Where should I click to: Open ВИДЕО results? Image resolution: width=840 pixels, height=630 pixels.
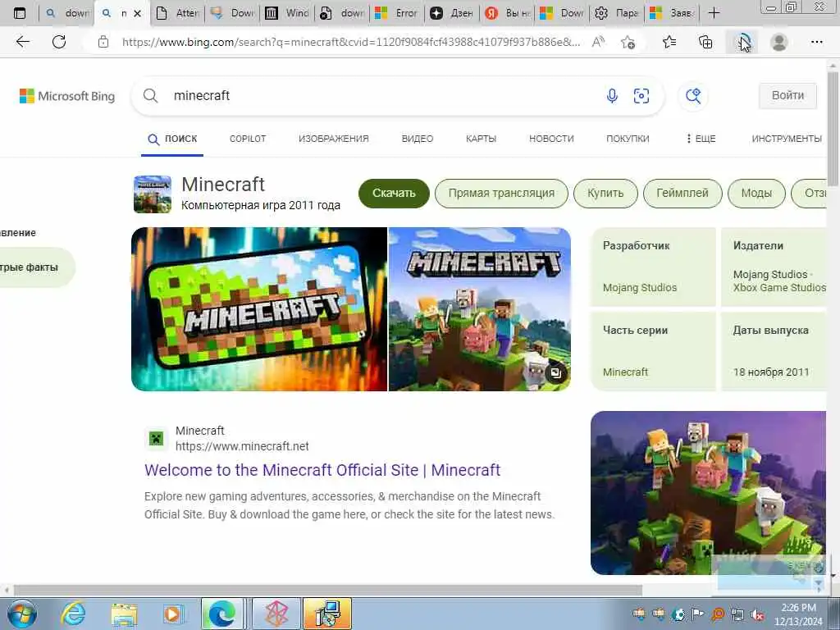418,139
